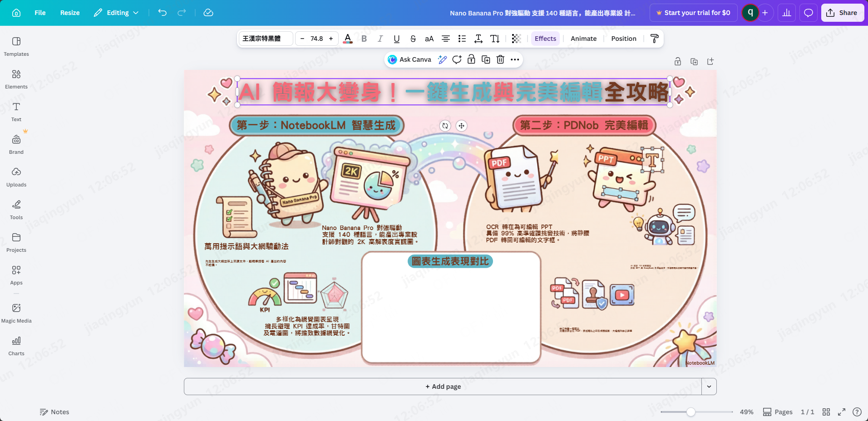The image size is (868, 421).
Task: Open the Magic Media panel
Action: coord(16,312)
